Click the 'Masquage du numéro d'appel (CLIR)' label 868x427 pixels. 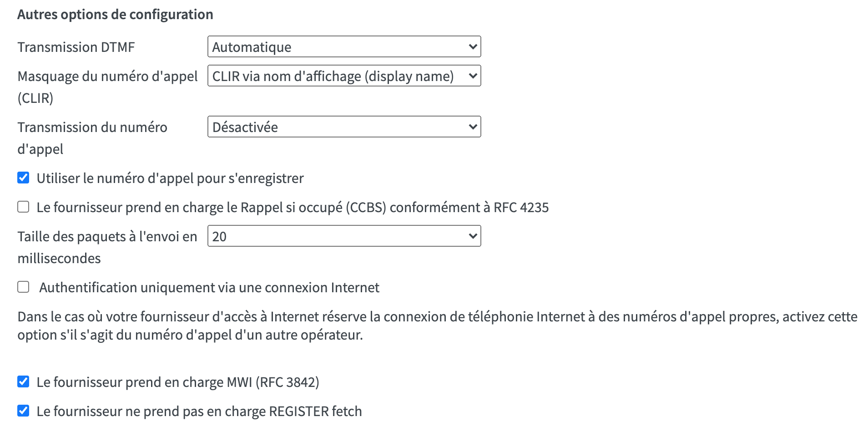(x=107, y=76)
